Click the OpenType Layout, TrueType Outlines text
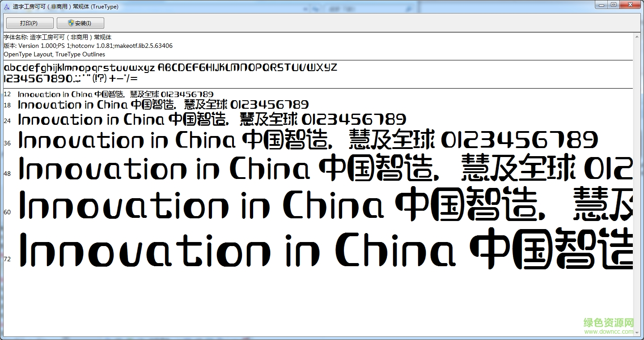This screenshot has height=340, width=644. pyautogui.click(x=54, y=54)
